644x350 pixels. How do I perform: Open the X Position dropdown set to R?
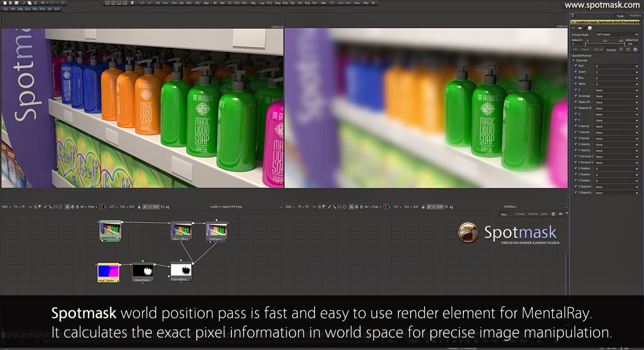(617, 168)
